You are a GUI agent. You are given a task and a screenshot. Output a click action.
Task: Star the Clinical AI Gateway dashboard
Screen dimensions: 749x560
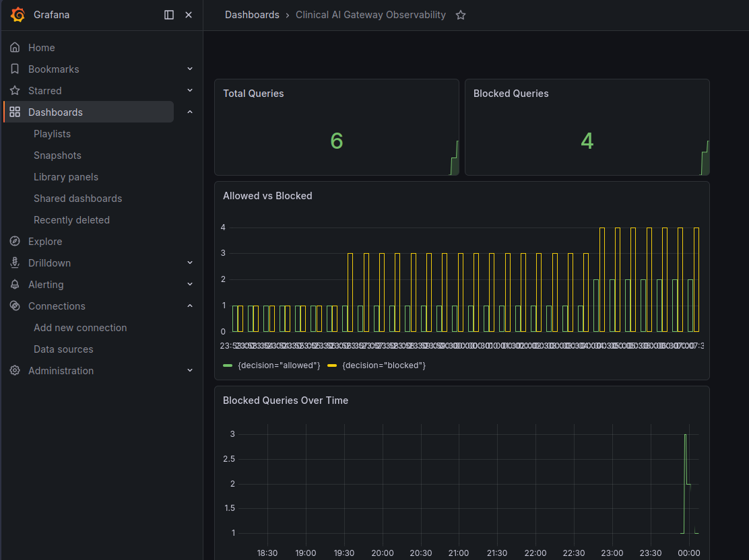pyautogui.click(x=461, y=15)
